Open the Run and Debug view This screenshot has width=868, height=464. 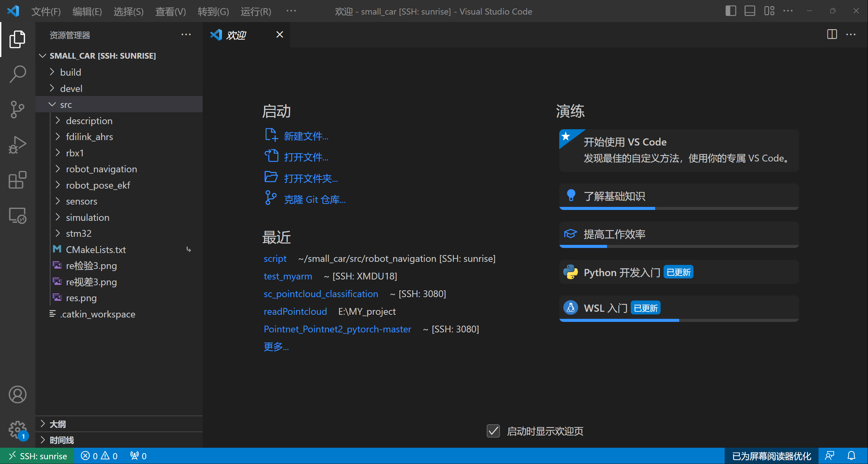[17, 145]
